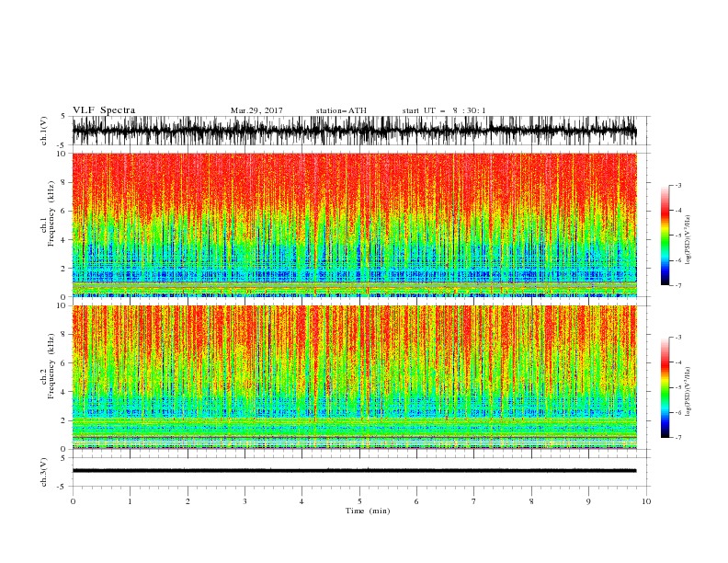728x563 pixels.
Task: Click the time axis tick label '5'
Action: coord(359,501)
